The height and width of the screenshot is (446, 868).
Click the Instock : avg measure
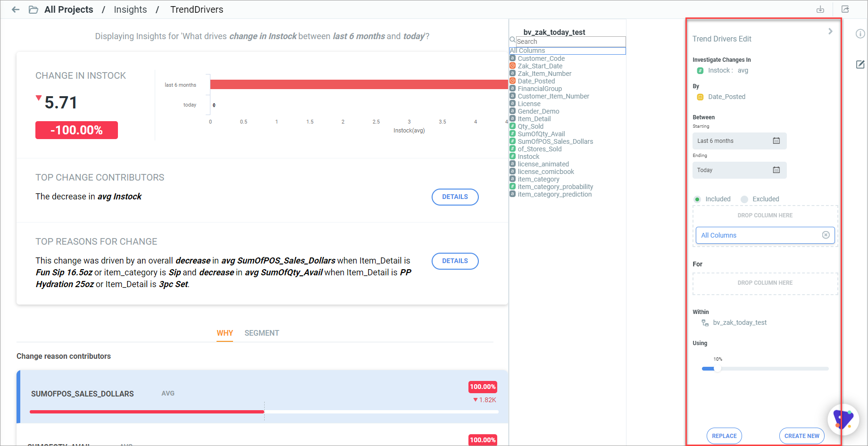[728, 71]
